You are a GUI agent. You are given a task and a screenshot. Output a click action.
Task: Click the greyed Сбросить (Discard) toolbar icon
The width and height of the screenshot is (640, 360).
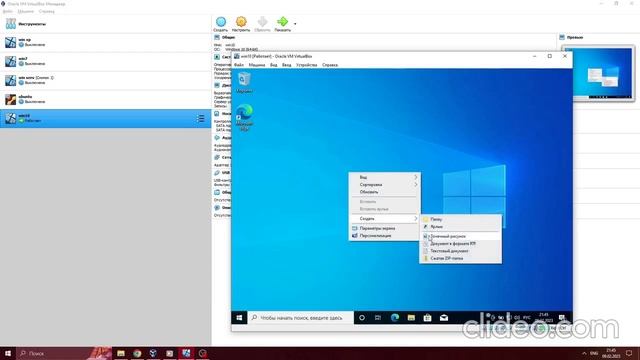click(262, 24)
